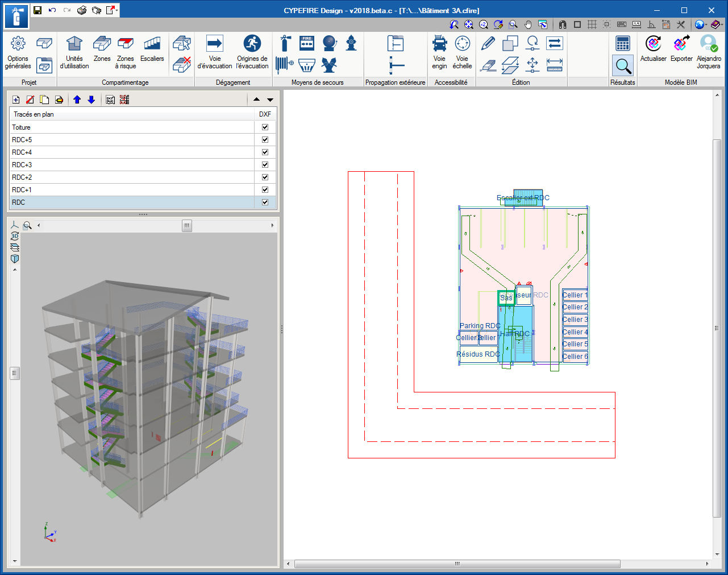
Task: Open the Résultats magnifier view
Action: (623, 66)
